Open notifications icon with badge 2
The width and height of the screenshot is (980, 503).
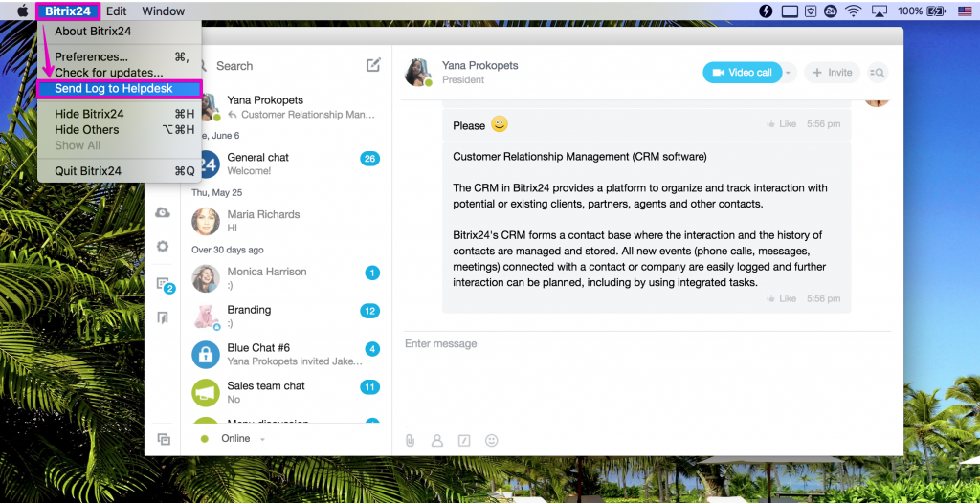[x=164, y=285]
